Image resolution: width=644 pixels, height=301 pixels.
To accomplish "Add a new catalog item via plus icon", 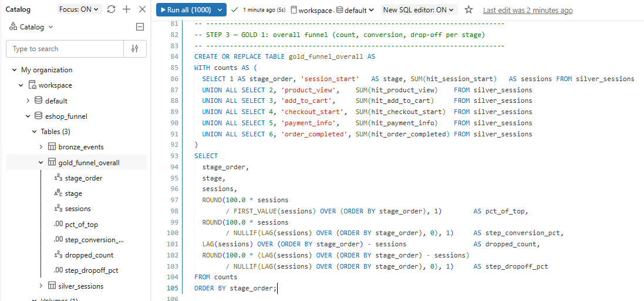I will pyautogui.click(x=126, y=9).
